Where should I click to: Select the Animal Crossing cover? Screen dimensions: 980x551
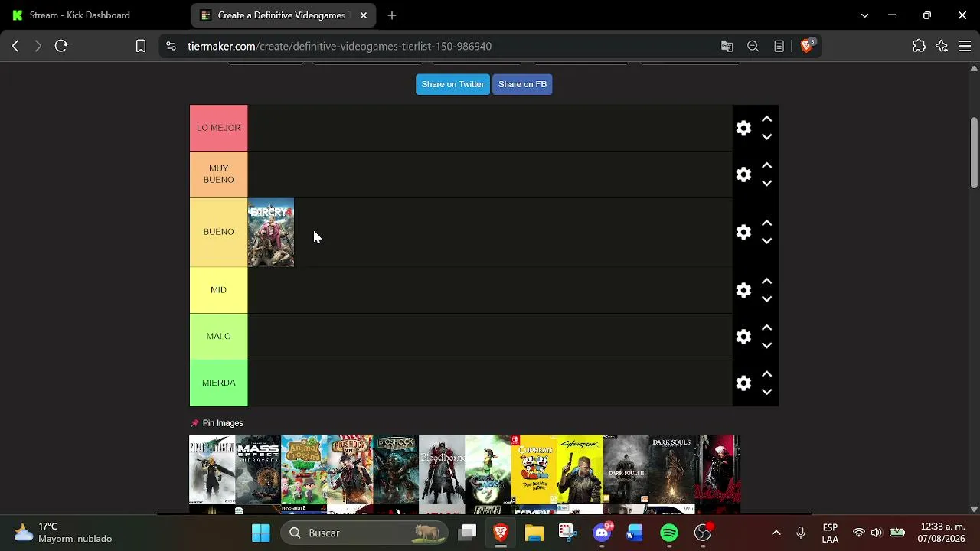click(x=304, y=470)
